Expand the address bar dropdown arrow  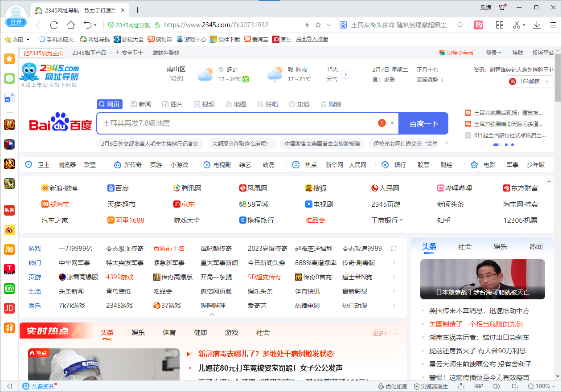(x=329, y=25)
